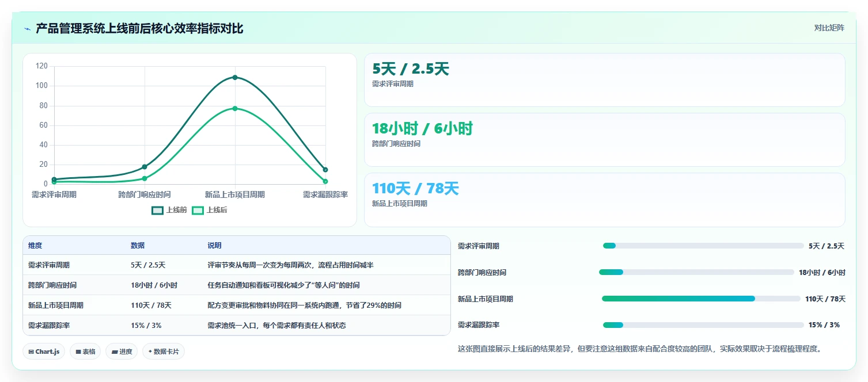Click the 跨部门响应时间 progress bar
The width and height of the screenshot is (868, 382).
point(696,272)
